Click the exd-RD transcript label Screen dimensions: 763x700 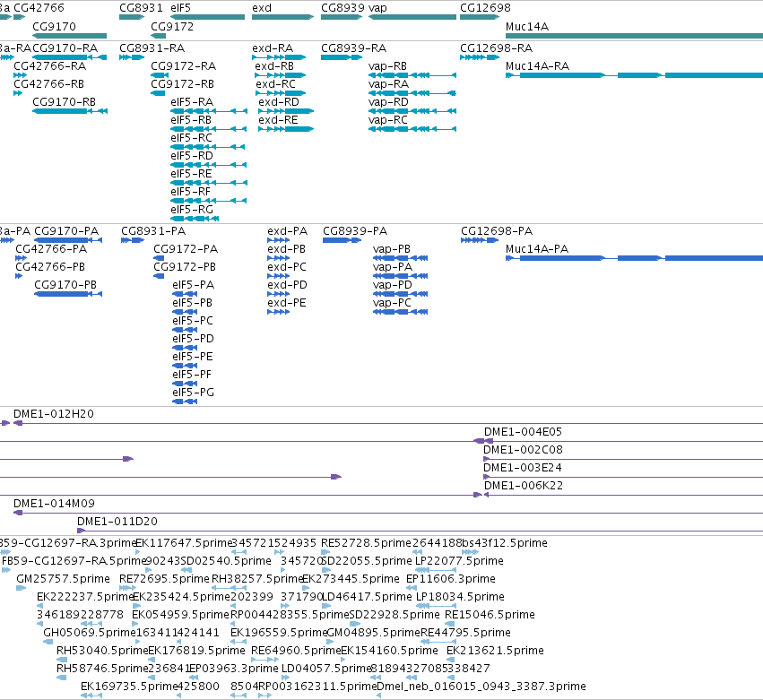(x=278, y=102)
